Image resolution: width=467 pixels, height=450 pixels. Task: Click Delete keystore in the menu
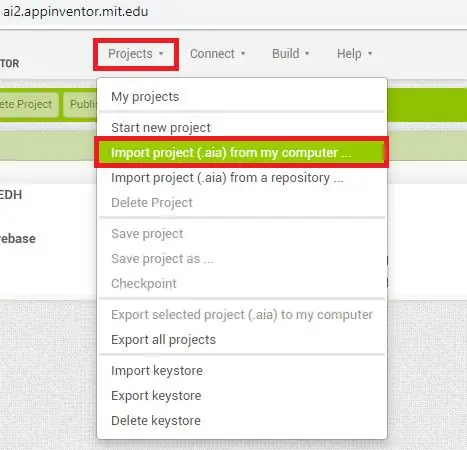(x=242, y=421)
